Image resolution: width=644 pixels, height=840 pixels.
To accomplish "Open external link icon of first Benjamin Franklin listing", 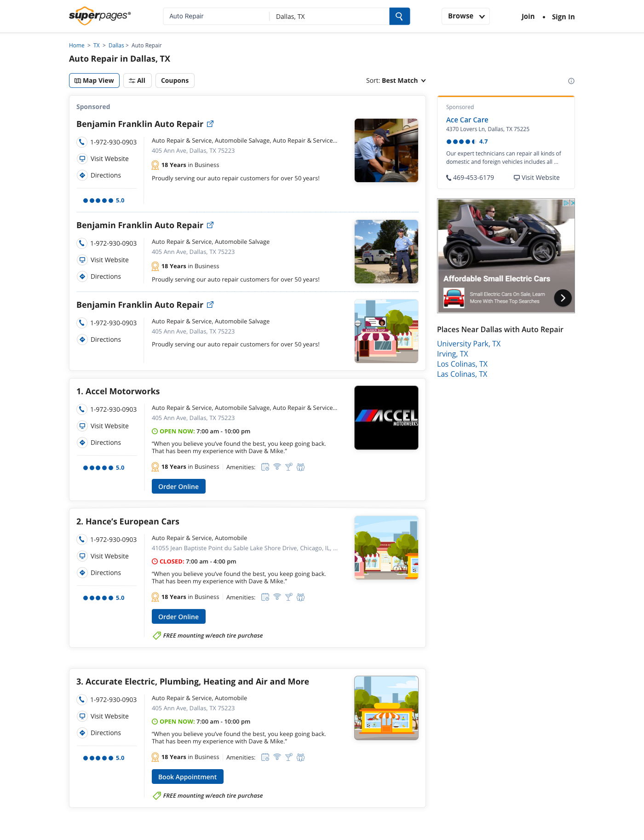I will pos(210,124).
